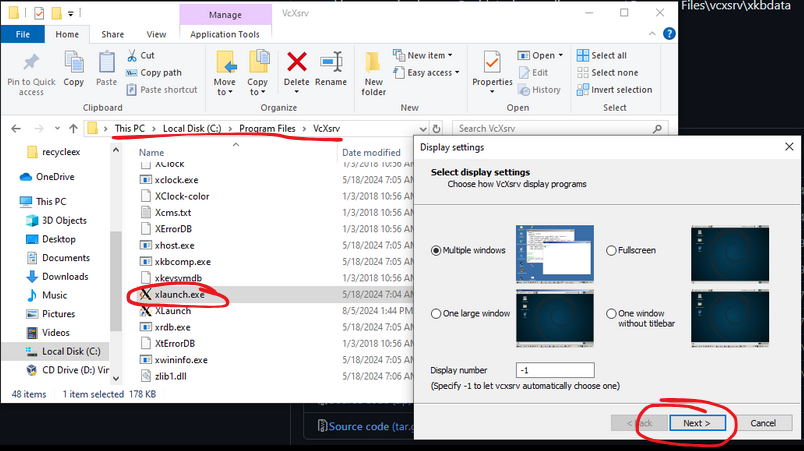Select xhost.exe in file list
The height and width of the screenshot is (451, 804).
point(174,245)
